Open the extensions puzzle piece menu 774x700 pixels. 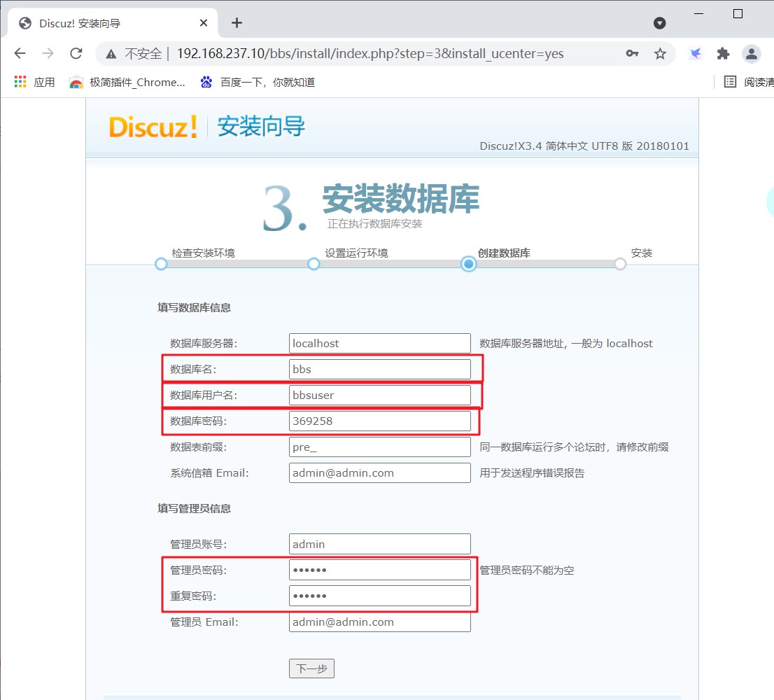723,53
